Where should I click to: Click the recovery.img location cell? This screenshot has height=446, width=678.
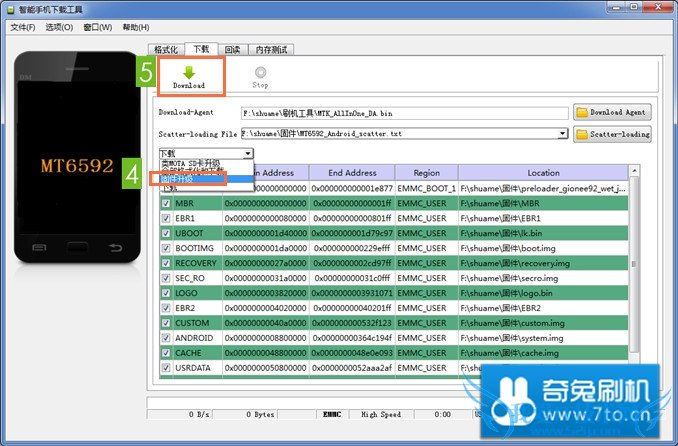pyautogui.click(x=543, y=263)
